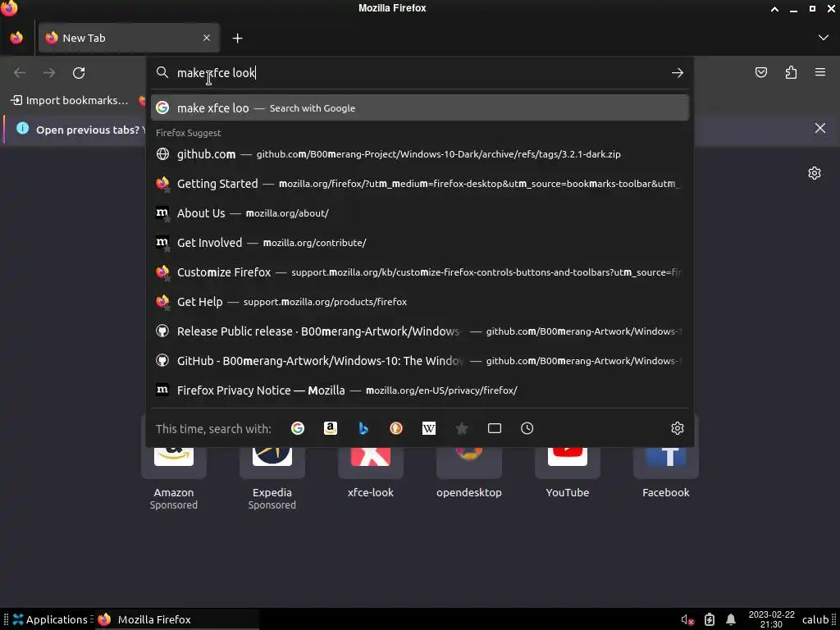Reload the current page
Image resolution: width=840 pixels, height=630 pixels.
[x=79, y=73]
